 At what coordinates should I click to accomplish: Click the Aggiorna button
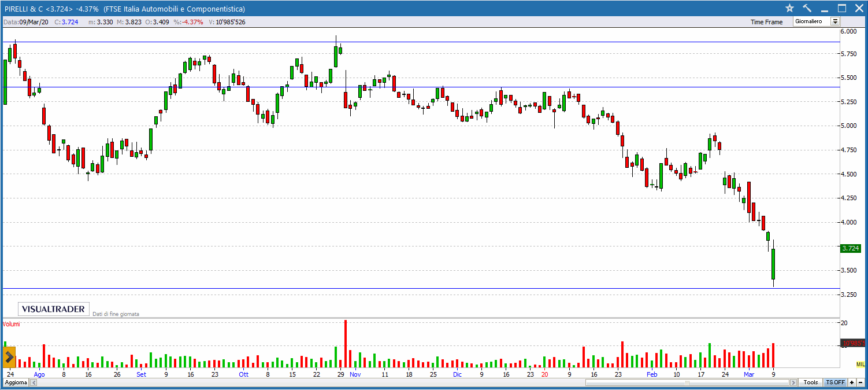(x=16, y=382)
